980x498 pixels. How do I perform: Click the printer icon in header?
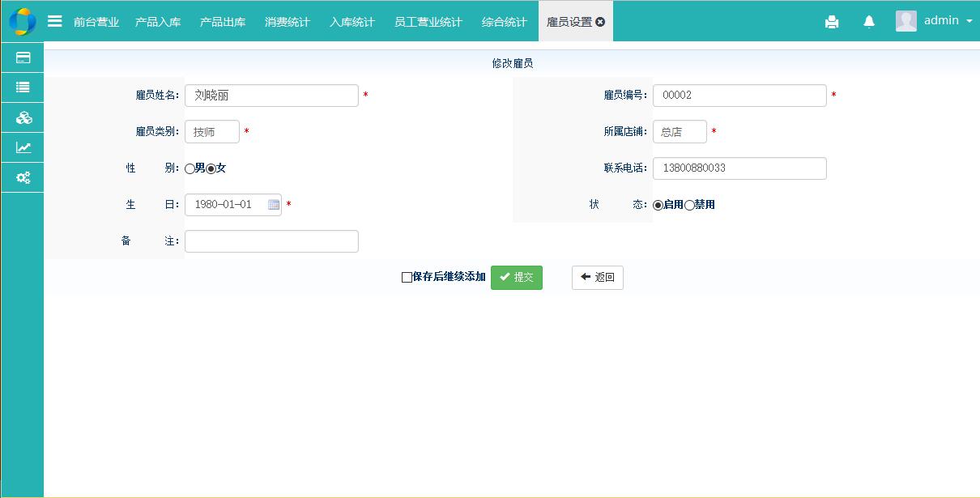[x=832, y=22]
